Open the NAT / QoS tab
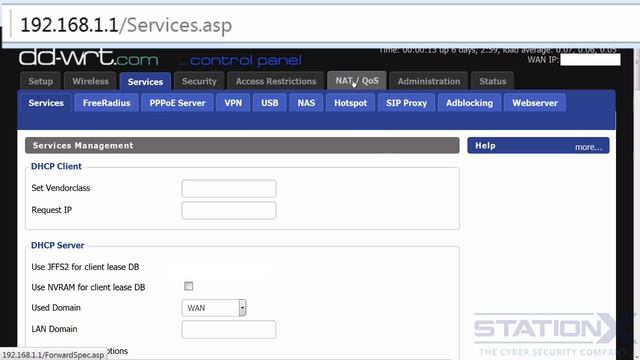The height and width of the screenshot is (360, 640). [x=357, y=81]
